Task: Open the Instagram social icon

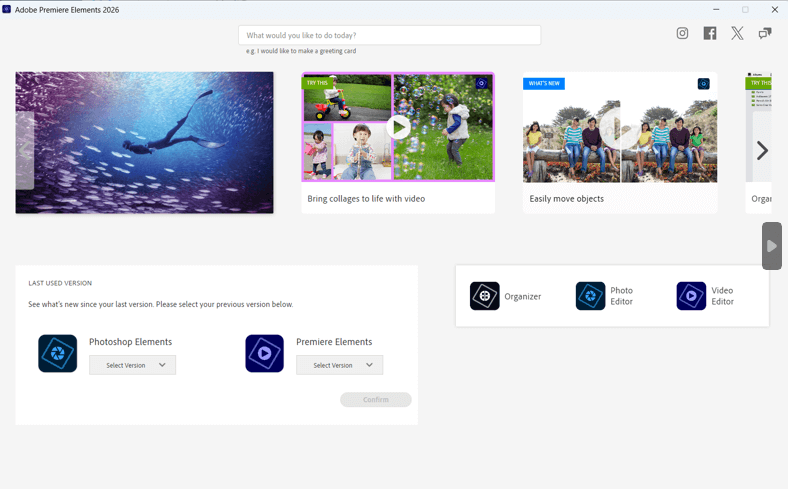Action: [x=682, y=33]
